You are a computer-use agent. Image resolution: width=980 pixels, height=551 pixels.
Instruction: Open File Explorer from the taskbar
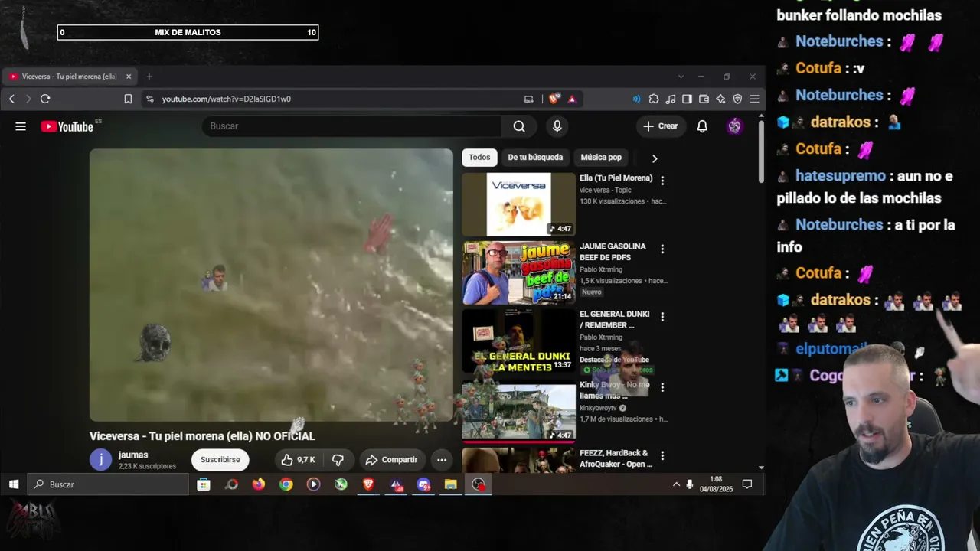tap(451, 484)
